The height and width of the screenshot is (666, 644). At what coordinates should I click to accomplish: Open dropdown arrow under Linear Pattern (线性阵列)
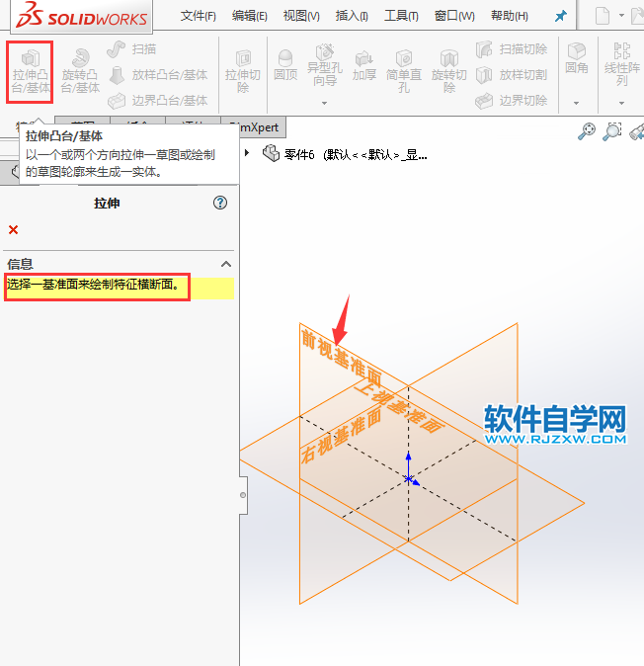[x=621, y=103]
